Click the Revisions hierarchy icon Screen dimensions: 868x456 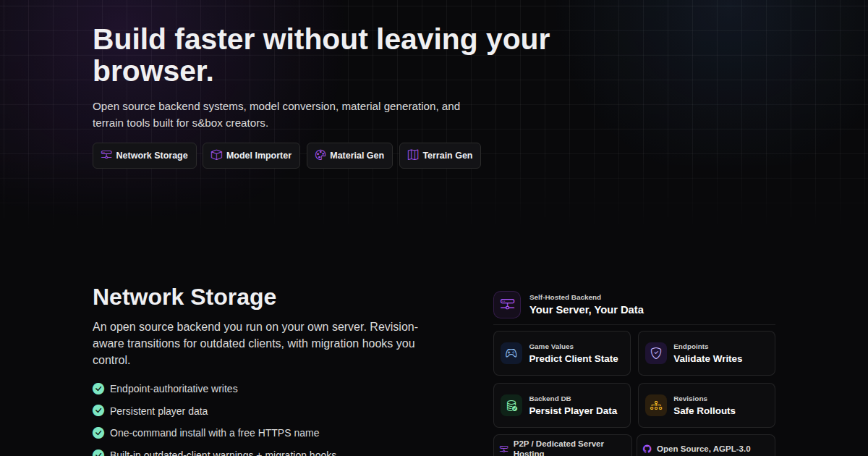(x=656, y=405)
